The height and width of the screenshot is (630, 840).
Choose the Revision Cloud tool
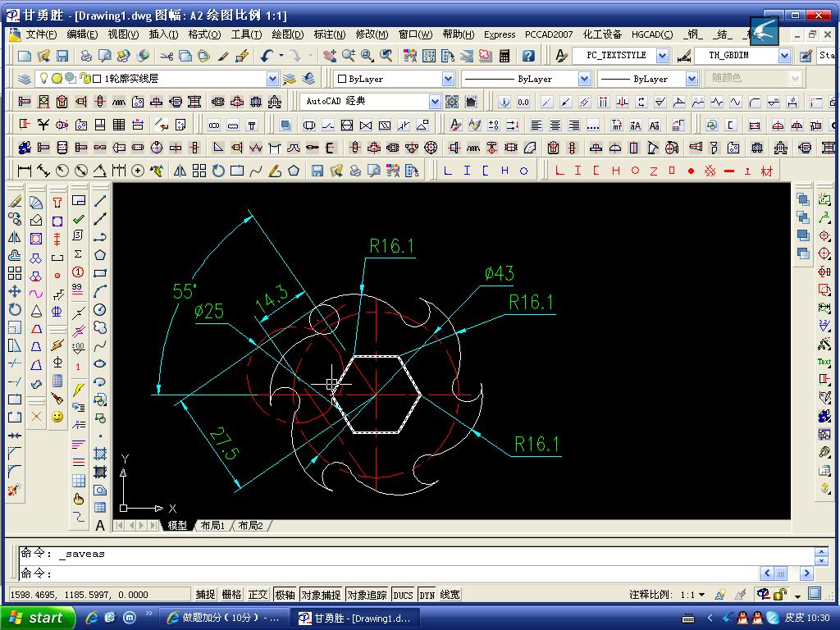pyautogui.click(x=100, y=327)
